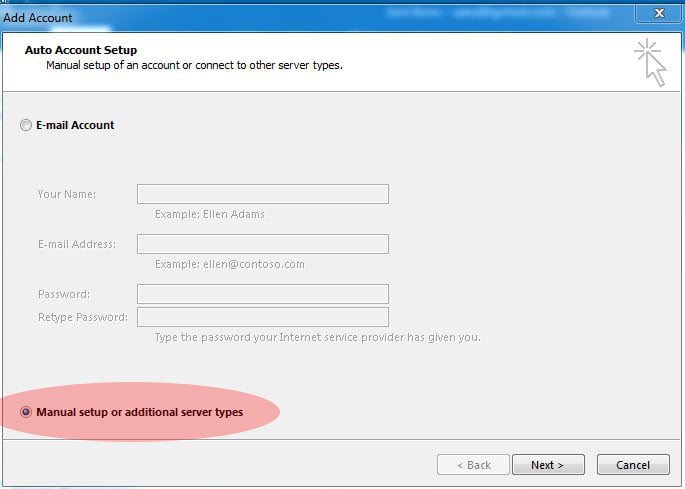Click into the Your Name text field
The width and height of the screenshot is (685, 489).
pyautogui.click(x=263, y=194)
